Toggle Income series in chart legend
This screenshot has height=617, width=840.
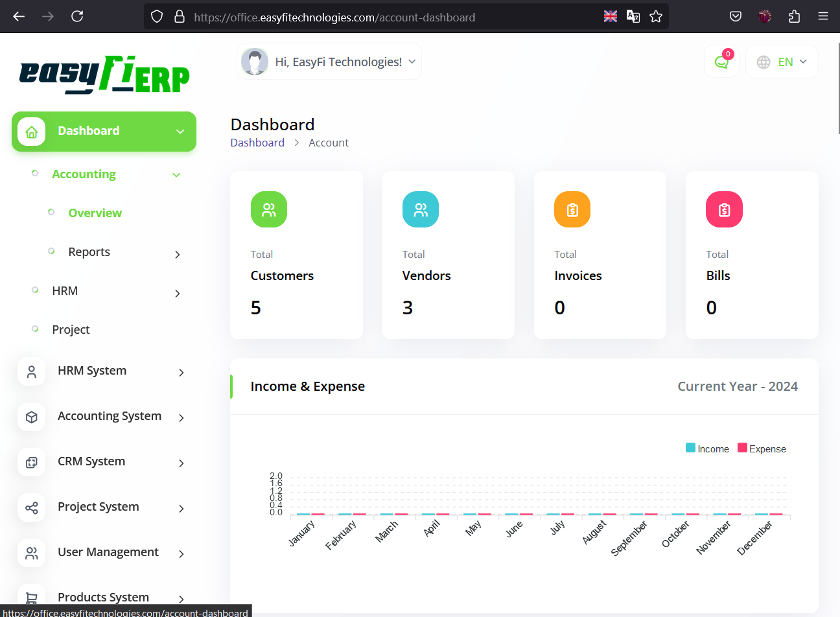point(707,448)
